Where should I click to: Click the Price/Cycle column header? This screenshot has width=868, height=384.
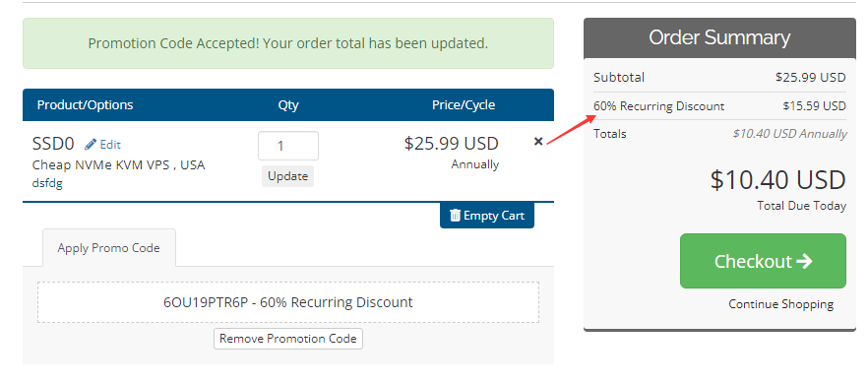464,104
